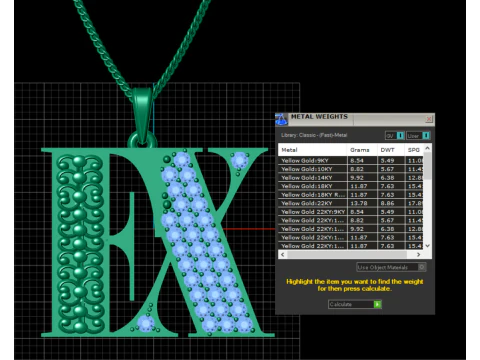Select the Yellow Gold:18KY R... row
The height and width of the screenshot is (360, 480).
[351, 195]
